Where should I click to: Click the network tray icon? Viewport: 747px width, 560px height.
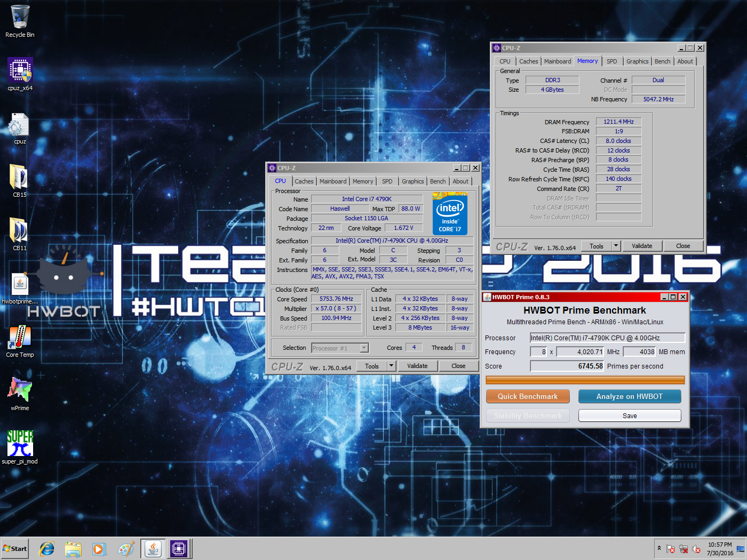(x=684, y=549)
